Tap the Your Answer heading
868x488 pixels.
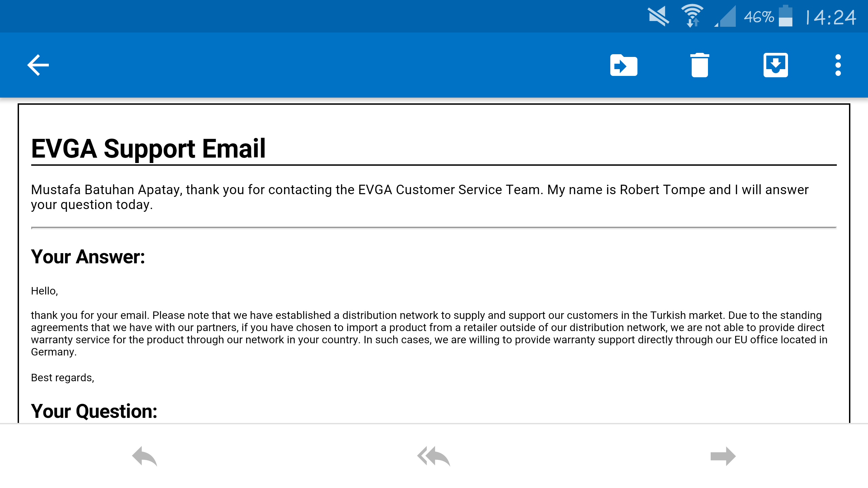(x=88, y=257)
